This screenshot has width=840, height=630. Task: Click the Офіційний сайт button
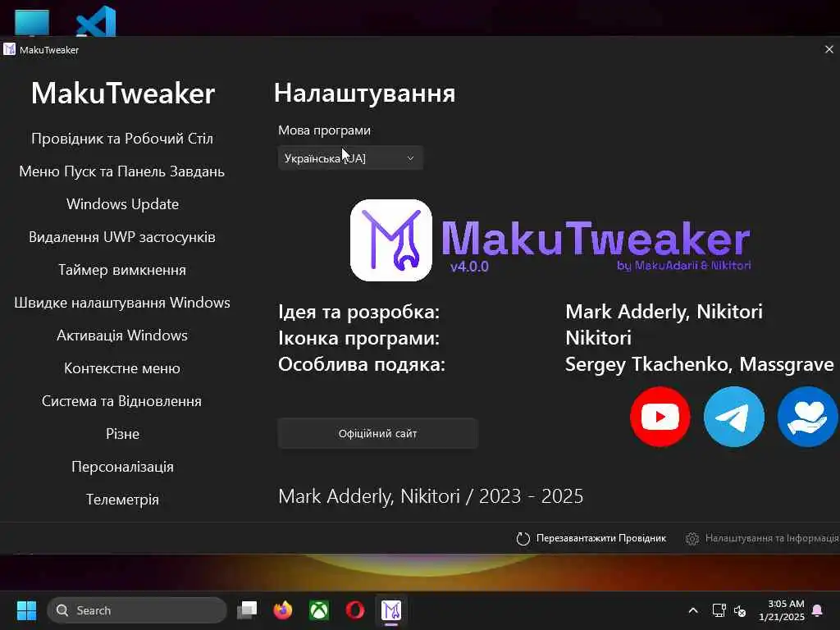click(x=377, y=433)
